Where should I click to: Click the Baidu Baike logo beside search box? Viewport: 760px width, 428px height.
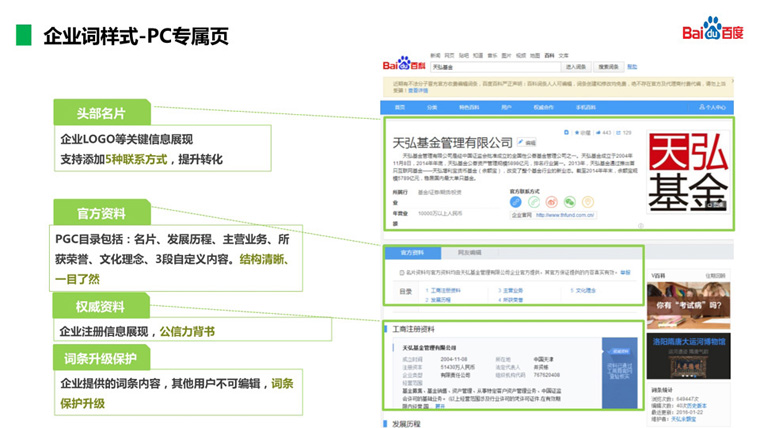pos(404,64)
